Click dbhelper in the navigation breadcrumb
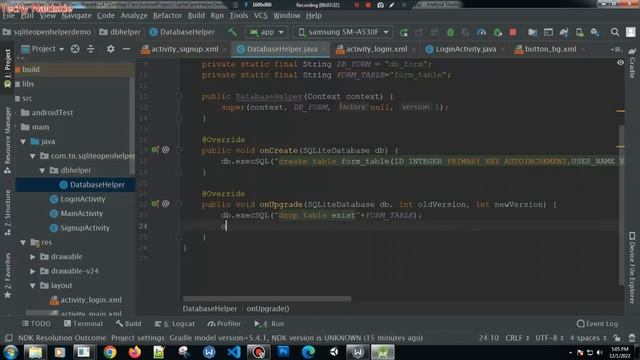 120,32
